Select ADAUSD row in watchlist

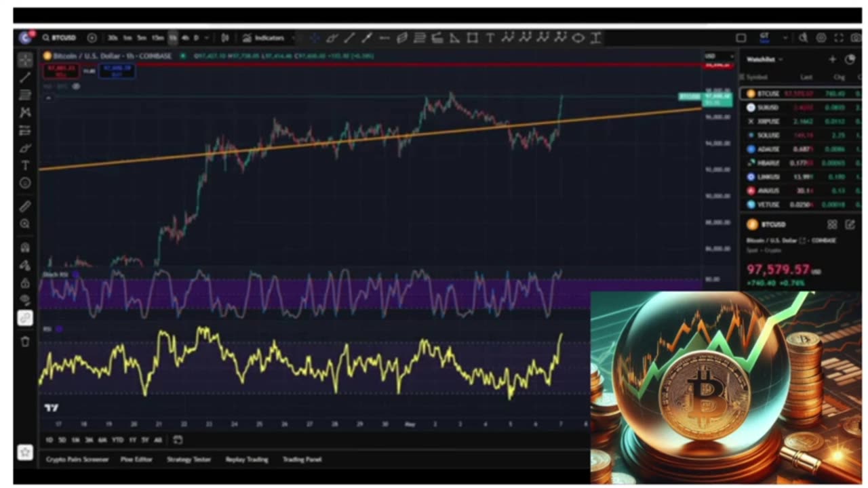tap(801, 149)
